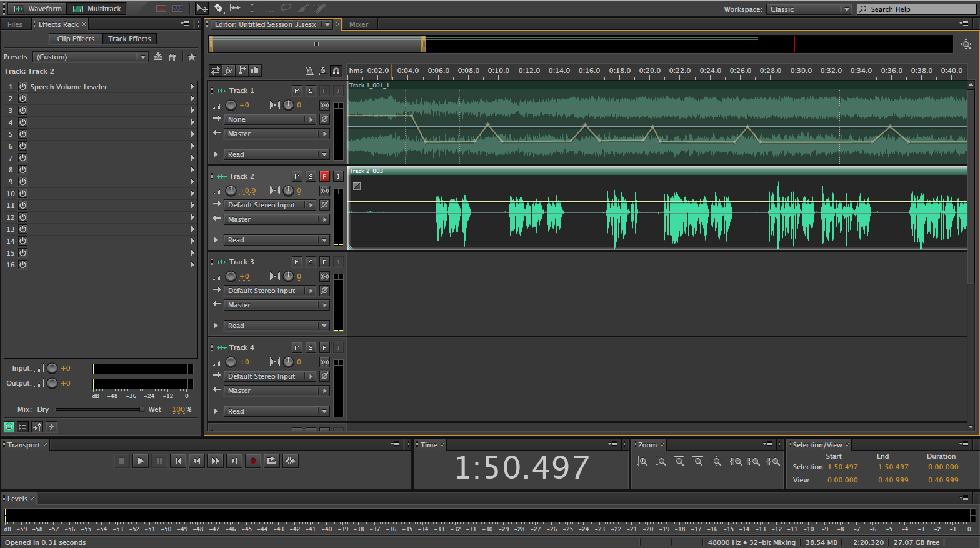Click the Stop button in Transport
The height and width of the screenshot is (548, 980).
pos(122,461)
